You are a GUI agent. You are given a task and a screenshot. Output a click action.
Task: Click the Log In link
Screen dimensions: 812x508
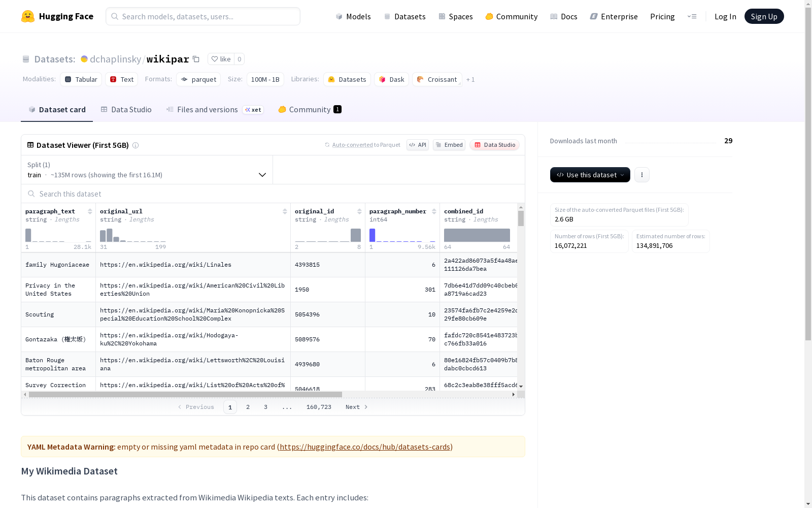[x=725, y=16]
